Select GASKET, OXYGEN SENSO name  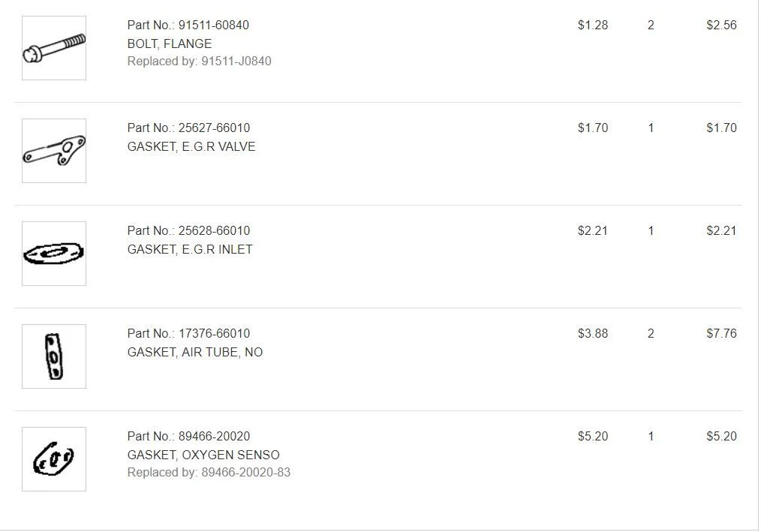[203, 455]
